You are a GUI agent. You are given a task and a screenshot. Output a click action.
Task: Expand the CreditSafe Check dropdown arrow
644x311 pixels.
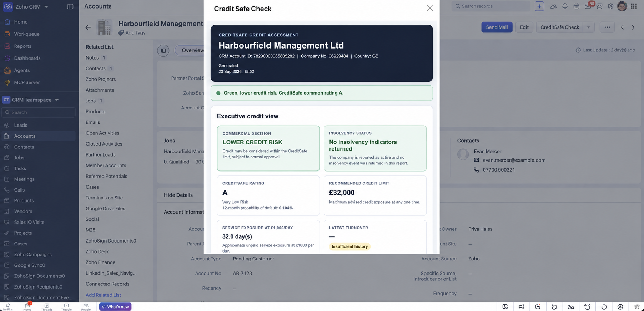(x=589, y=27)
